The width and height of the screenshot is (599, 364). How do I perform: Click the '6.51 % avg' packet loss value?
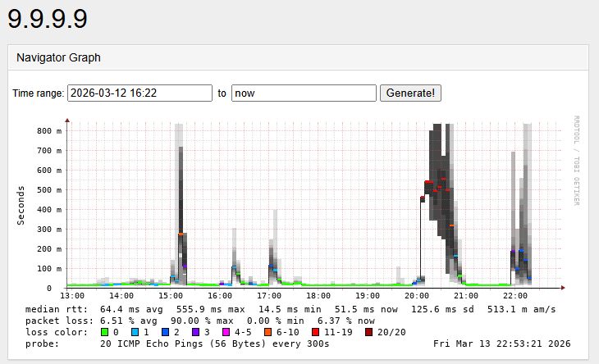129,321
